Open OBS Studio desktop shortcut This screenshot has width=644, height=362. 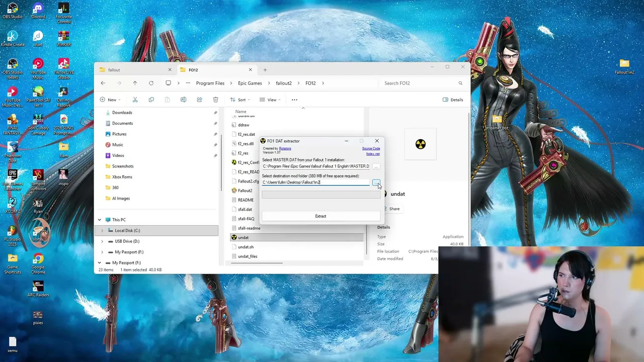tap(13, 11)
